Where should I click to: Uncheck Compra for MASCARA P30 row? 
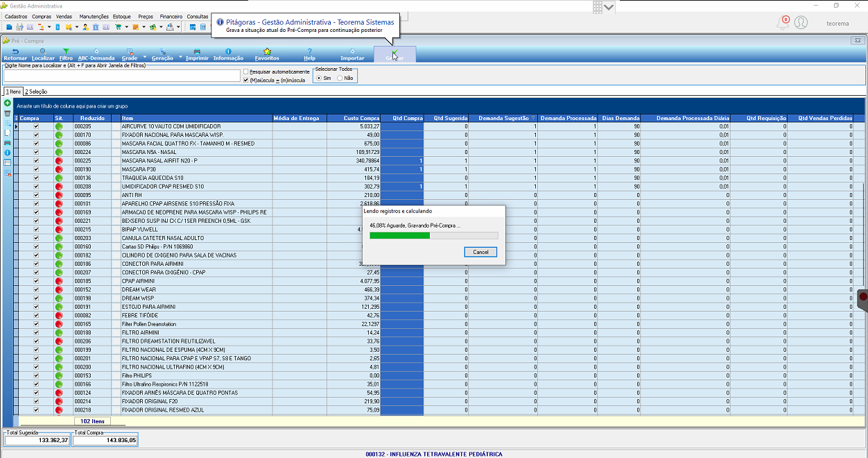(x=36, y=169)
